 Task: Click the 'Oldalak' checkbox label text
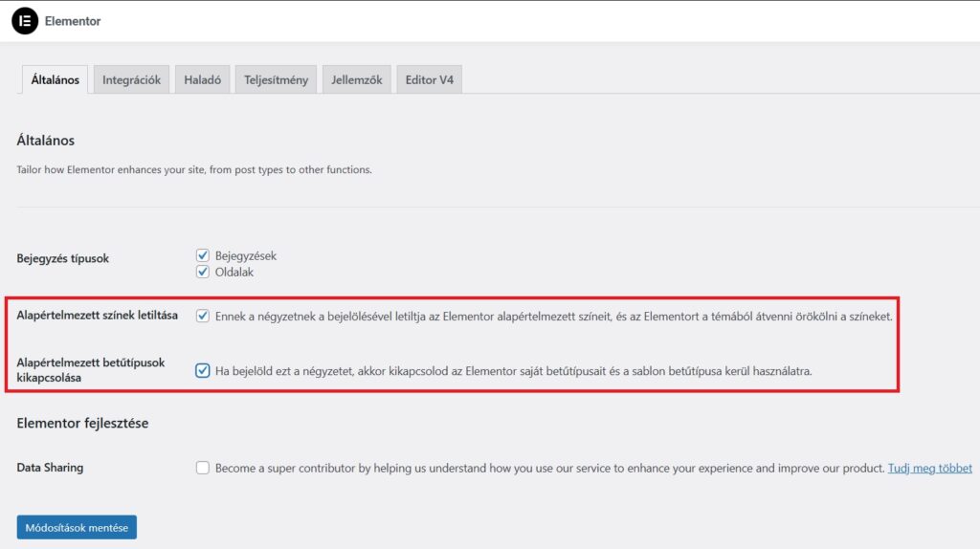[x=234, y=273]
